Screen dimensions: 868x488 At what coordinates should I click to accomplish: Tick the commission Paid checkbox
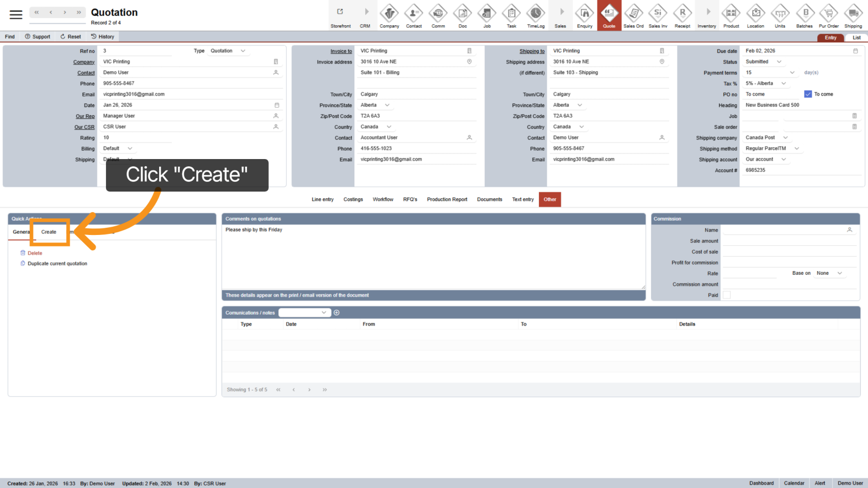tap(726, 295)
